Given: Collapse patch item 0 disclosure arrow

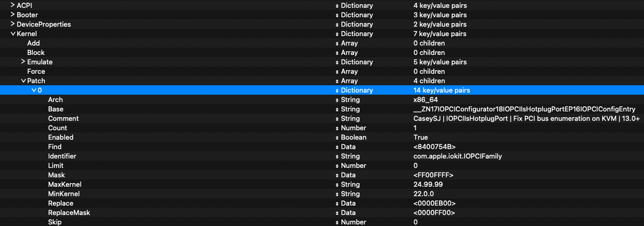Looking at the screenshot, I should coord(34,90).
